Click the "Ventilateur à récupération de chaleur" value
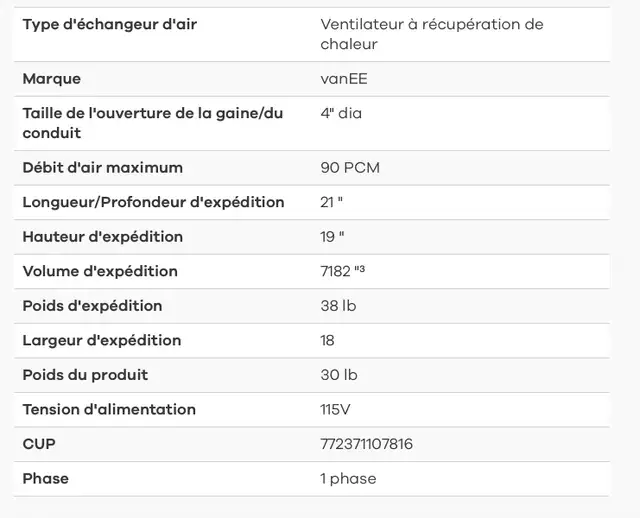This screenshot has width=640, height=518. [x=432, y=34]
